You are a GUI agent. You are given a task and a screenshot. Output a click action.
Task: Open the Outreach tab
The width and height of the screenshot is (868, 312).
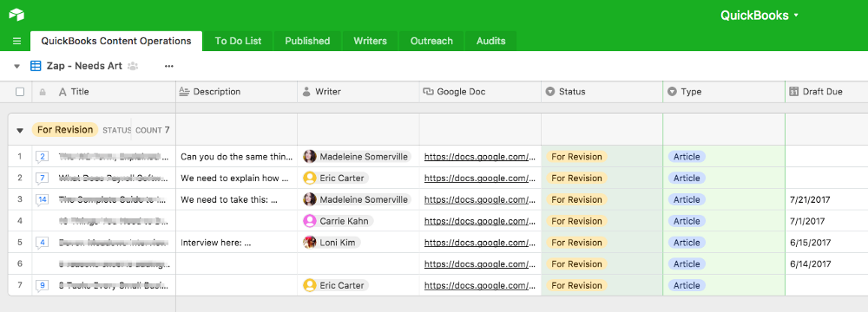431,41
